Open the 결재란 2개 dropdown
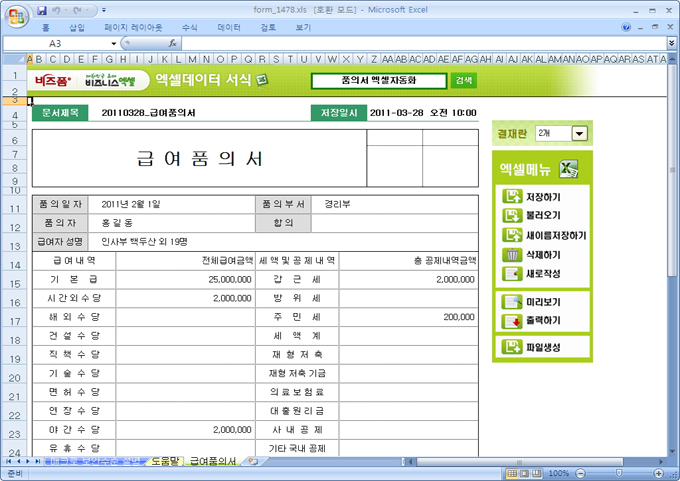 click(x=579, y=134)
